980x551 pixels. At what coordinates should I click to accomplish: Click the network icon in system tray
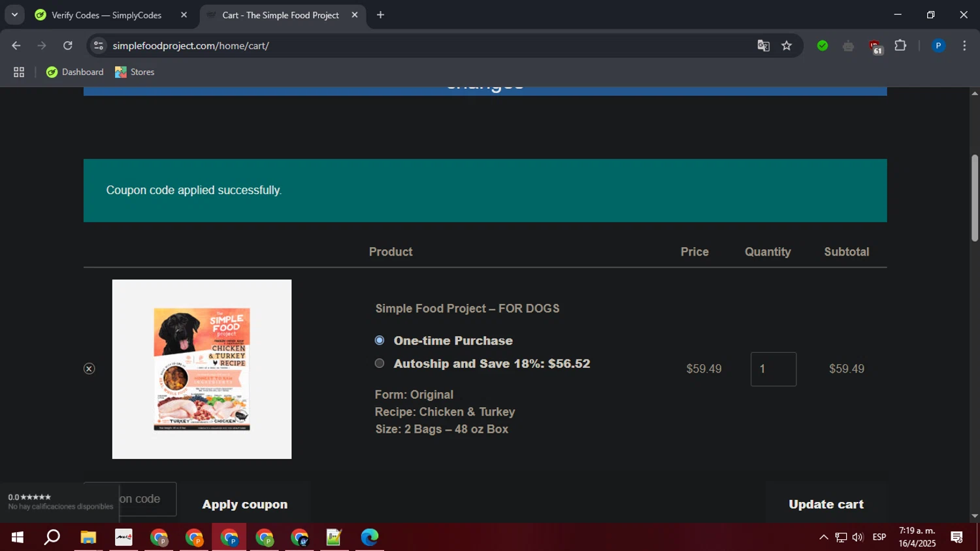[841, 537]
